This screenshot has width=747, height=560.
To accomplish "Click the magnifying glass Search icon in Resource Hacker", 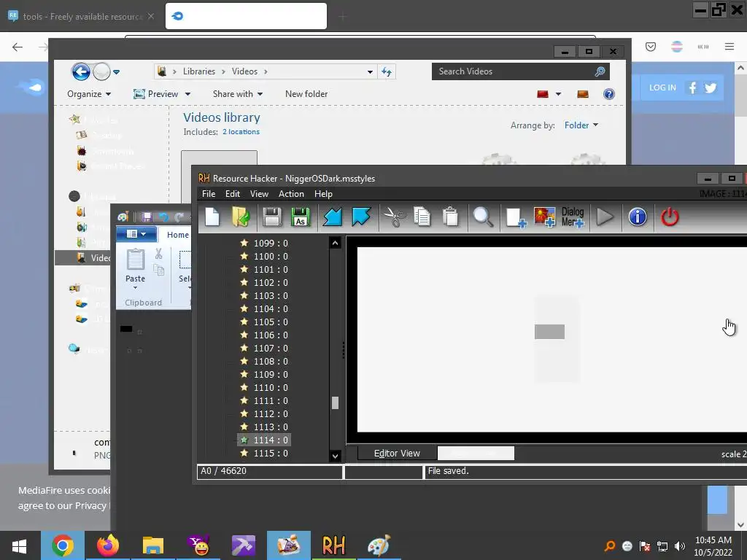I will 483,217.
